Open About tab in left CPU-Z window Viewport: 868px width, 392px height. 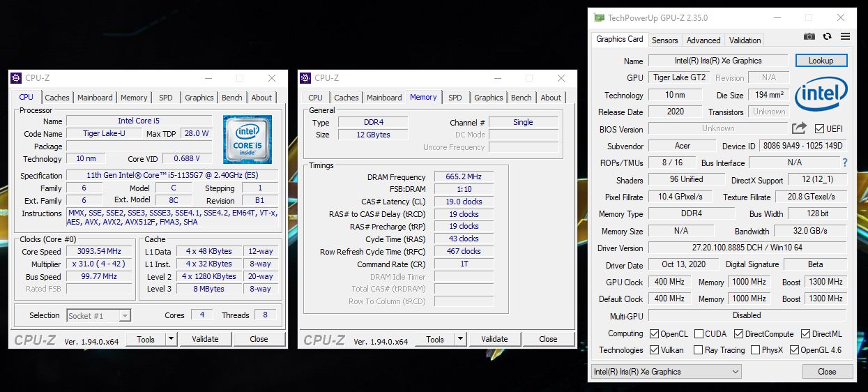[x=261, y=98]
